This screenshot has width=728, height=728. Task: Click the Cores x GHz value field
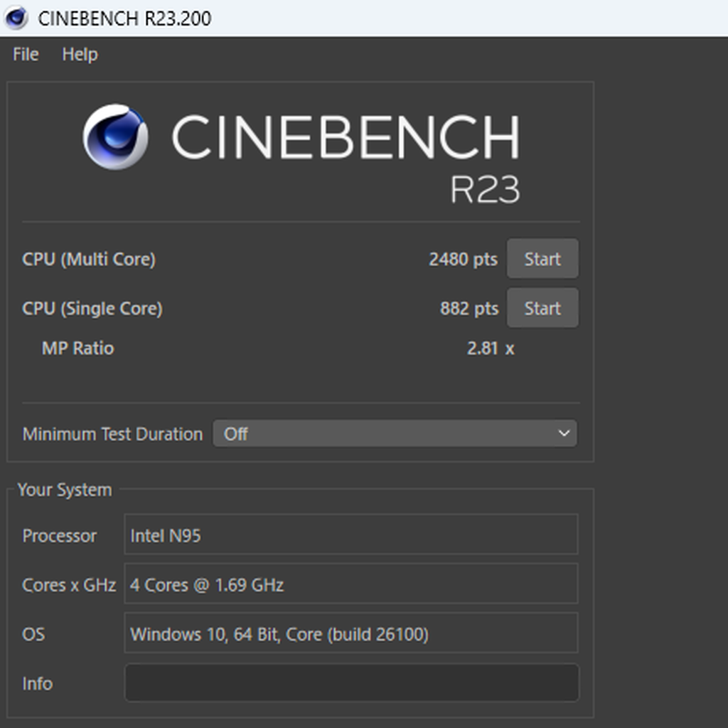[351, 584]
